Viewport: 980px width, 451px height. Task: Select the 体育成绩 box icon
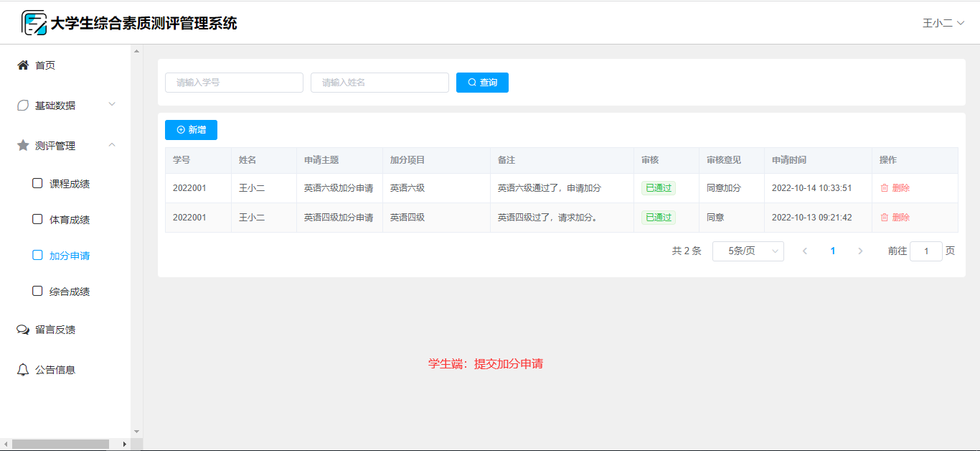point(37,219)
